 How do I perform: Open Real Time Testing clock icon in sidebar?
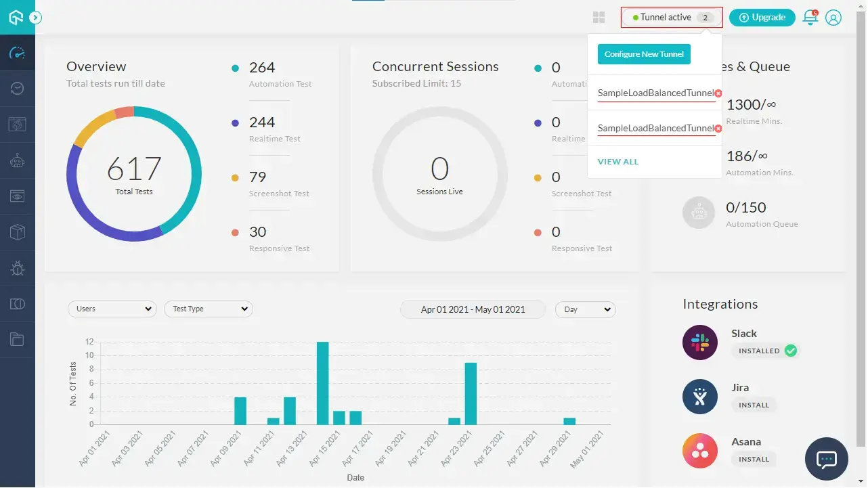[x=18, y=89]
